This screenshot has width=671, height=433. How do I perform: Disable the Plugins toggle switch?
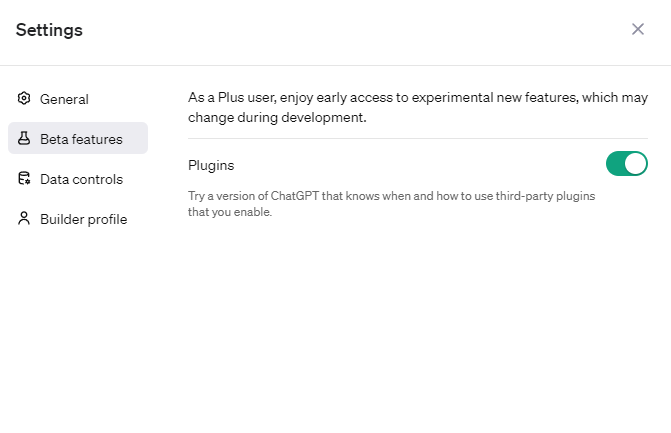coord(627,164)
